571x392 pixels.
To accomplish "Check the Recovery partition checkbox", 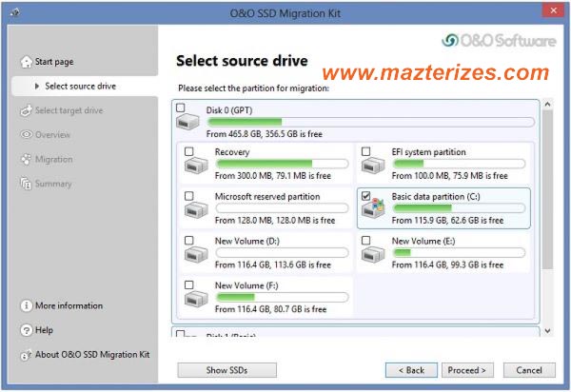I will 188,151.
